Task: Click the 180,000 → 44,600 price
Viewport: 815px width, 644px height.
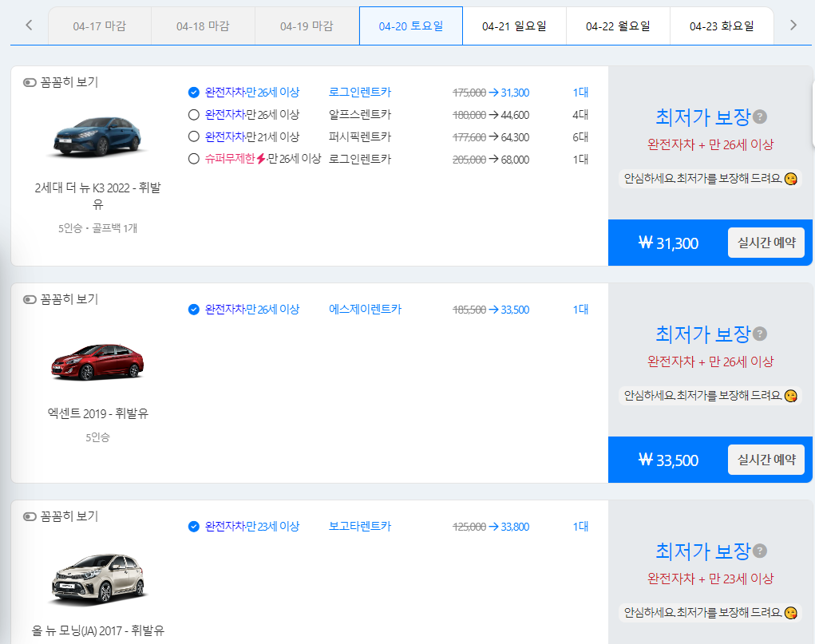Action: click(x=491, y=115)
